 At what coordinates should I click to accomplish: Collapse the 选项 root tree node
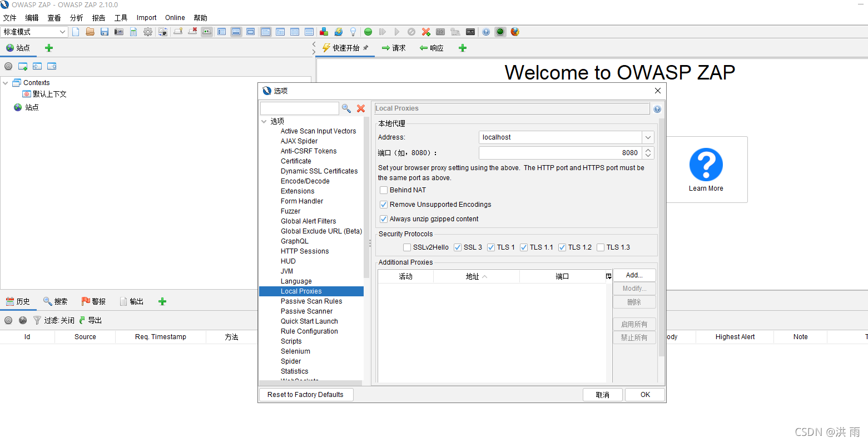[x=264, y=121]
